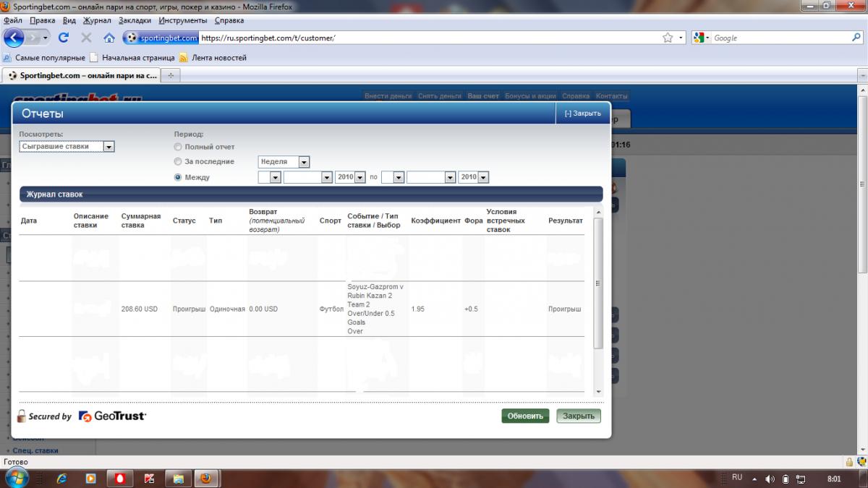This screenshot has height=488, width=868.
Task: Click the Снять деньги link
Action: click(440, 95)
